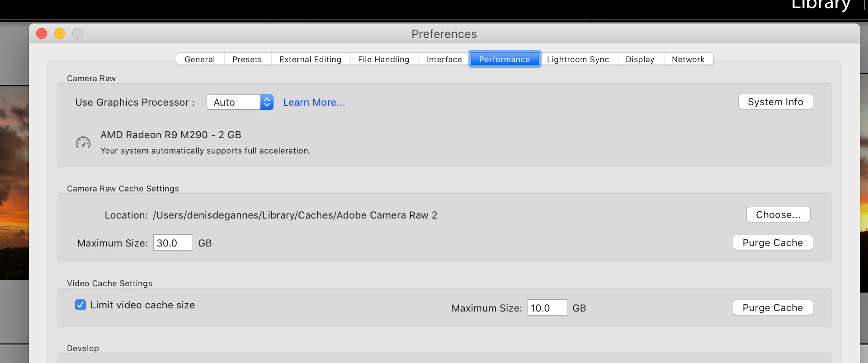
Task: Uncheck Limit video cache size
Action: click(80, 305)
